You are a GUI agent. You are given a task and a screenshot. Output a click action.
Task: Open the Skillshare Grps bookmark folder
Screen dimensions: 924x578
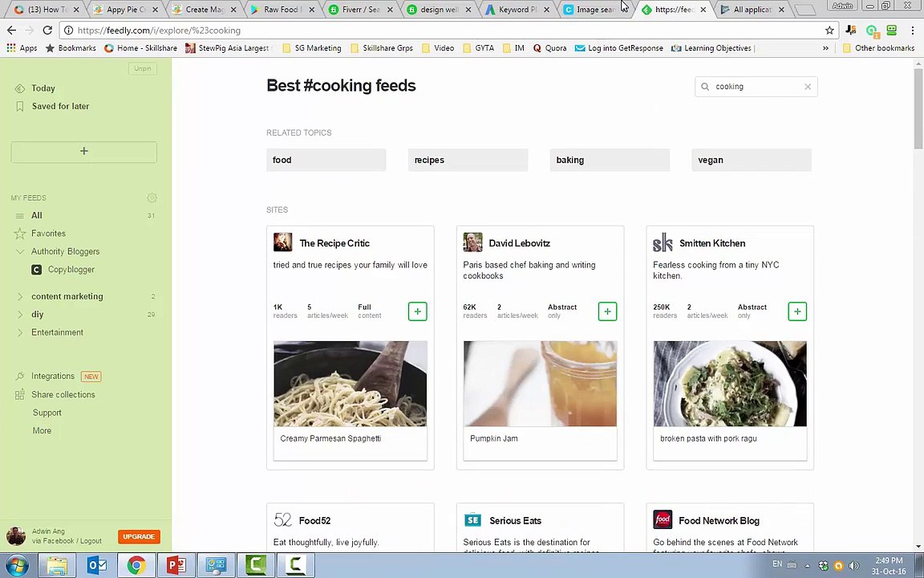point(381,48)
